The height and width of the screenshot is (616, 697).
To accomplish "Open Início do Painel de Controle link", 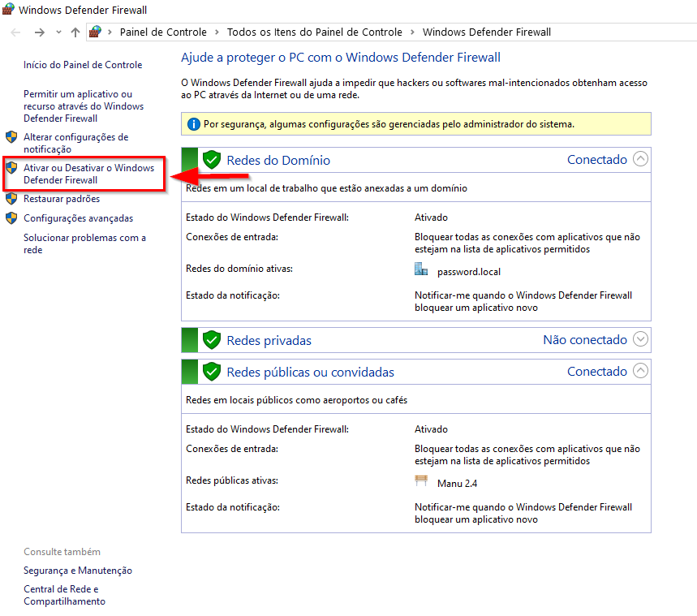I will tap(83, 65).
